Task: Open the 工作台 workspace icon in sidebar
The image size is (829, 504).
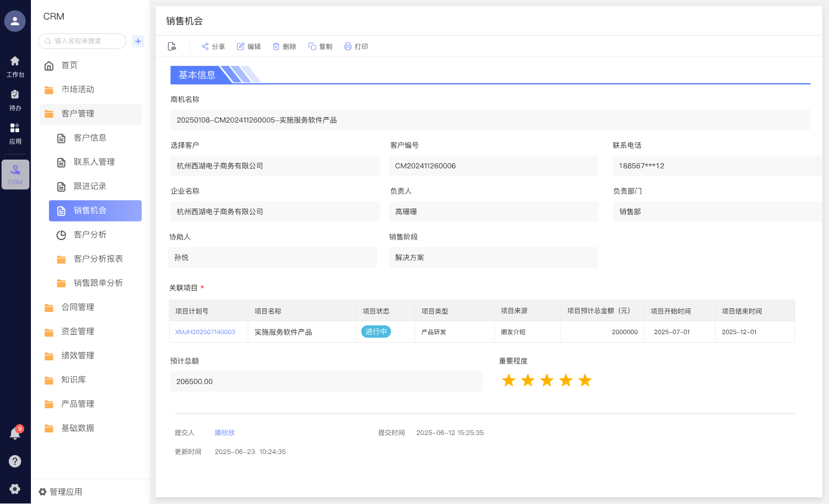Action: 15,66
